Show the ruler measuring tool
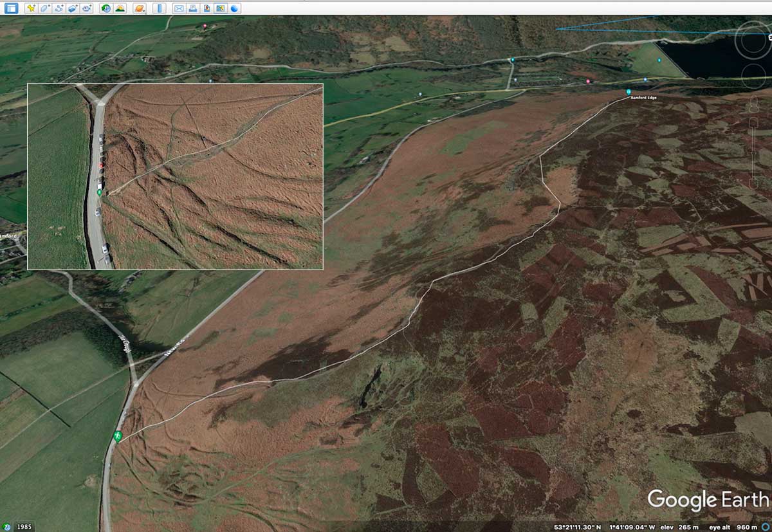 [160, 8]
